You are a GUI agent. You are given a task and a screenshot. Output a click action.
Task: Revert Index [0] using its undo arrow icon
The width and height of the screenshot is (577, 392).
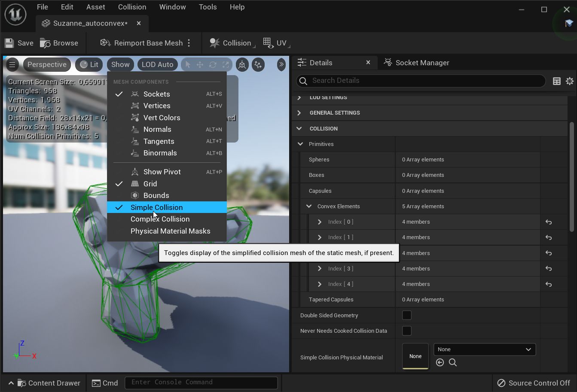548,222
